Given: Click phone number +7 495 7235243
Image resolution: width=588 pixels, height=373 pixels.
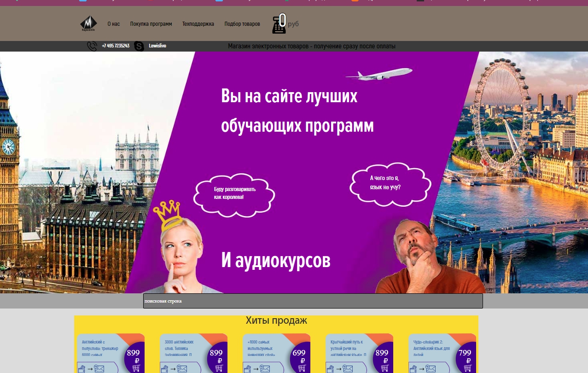Looking at the screenshot, I should pyautogui.click(x=116, y=46).
